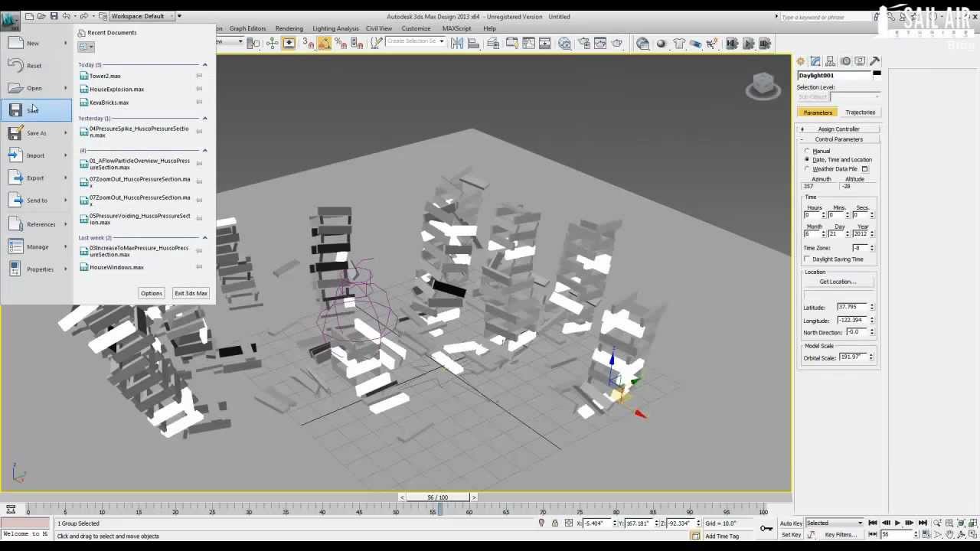Open the Display command panel tab

(x=861, y=61)
